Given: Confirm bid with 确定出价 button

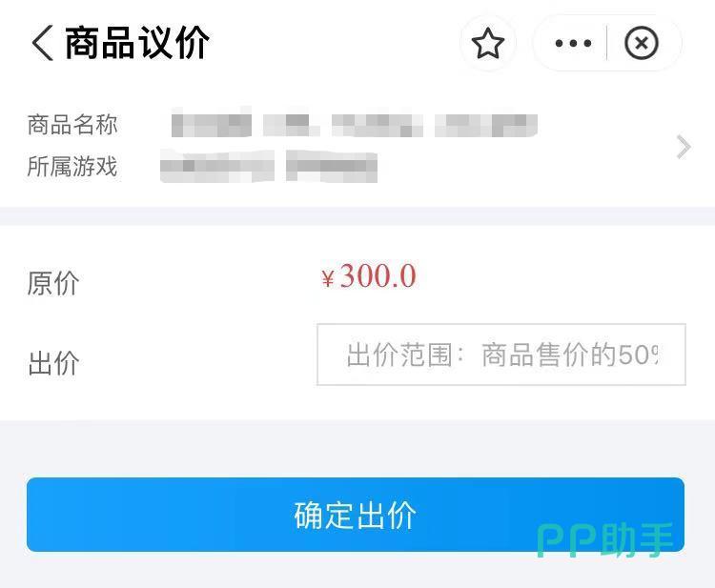Looking at the screenshot, I should point(356,515).
